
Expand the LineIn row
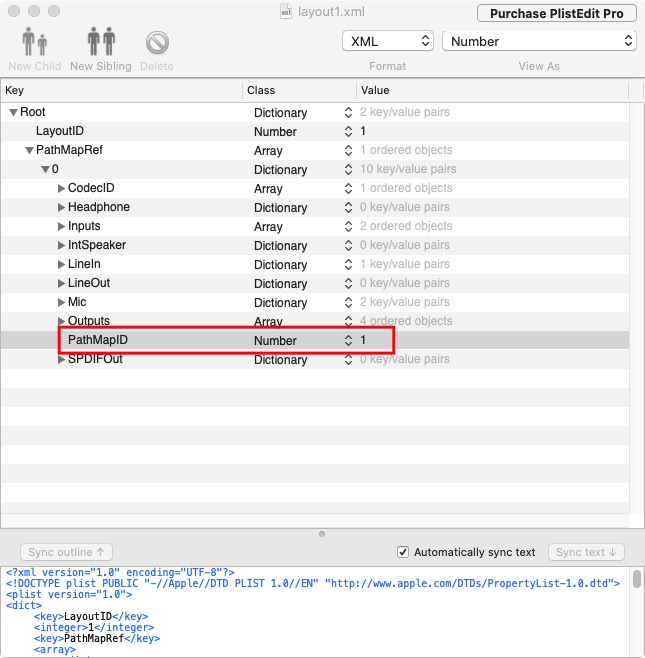[61, 264]
